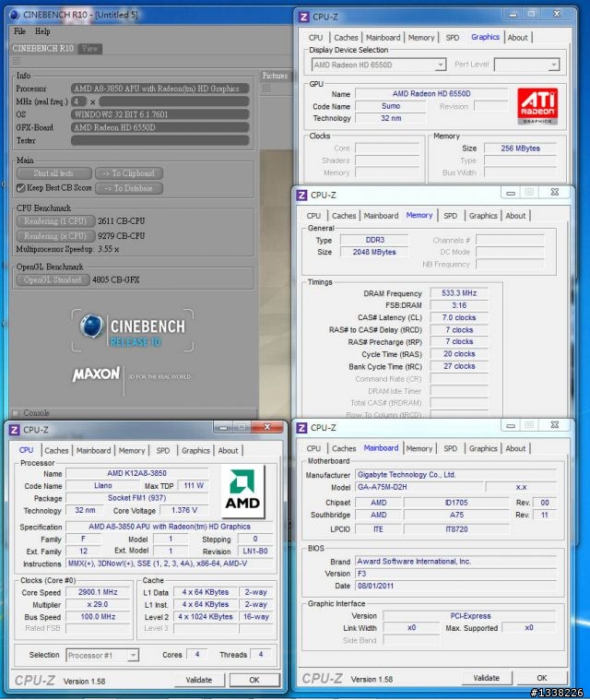
Task: Open the Cinebench Help menu
Action: pos(42,31)
